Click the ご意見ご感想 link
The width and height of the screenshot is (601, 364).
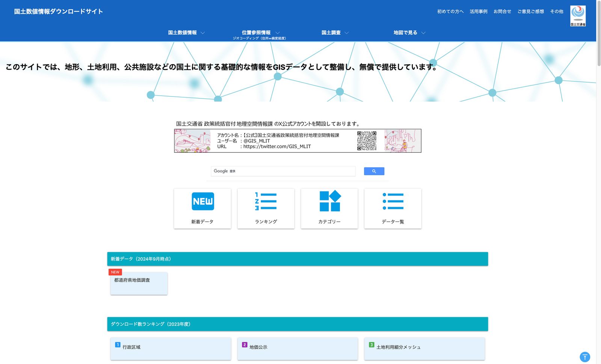click(x=531, y=12)
